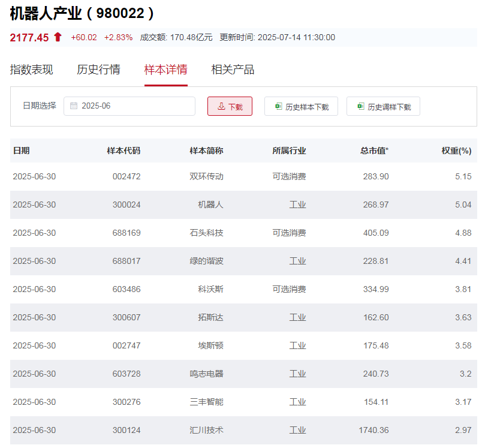Click sample name 三丰智能
Screen dimensions: 482x448
pos(206,402)
